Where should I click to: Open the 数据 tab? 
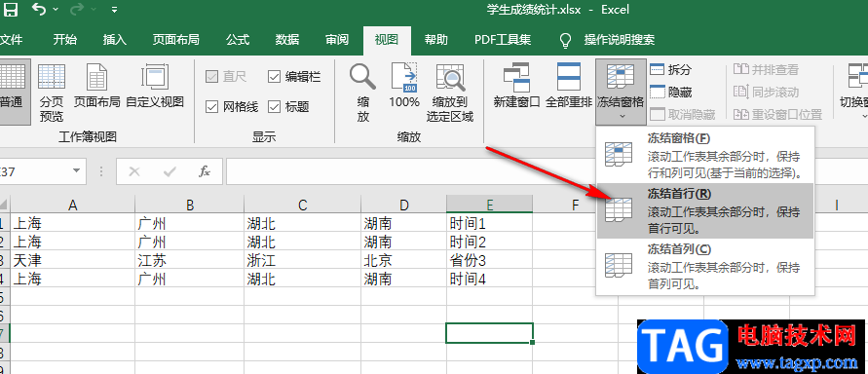(x=287, y=40)
